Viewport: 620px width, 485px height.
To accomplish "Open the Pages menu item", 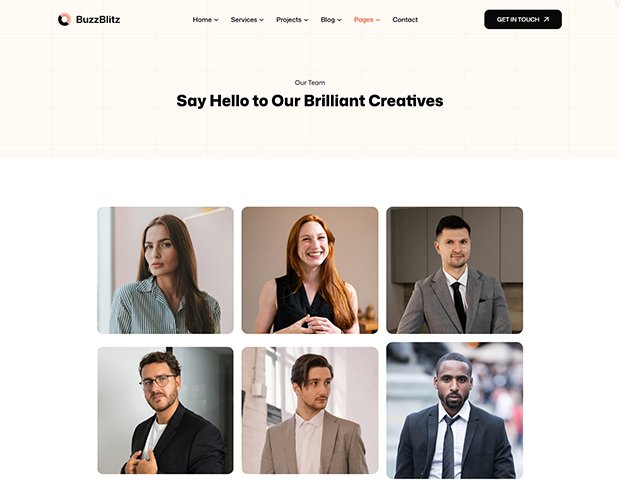I will (x=363, y=20).
